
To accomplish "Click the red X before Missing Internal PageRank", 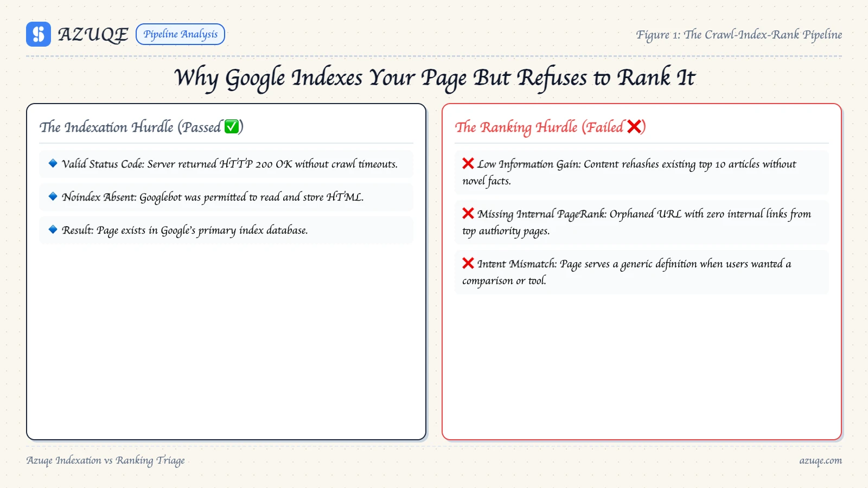I will coord(468,213).
